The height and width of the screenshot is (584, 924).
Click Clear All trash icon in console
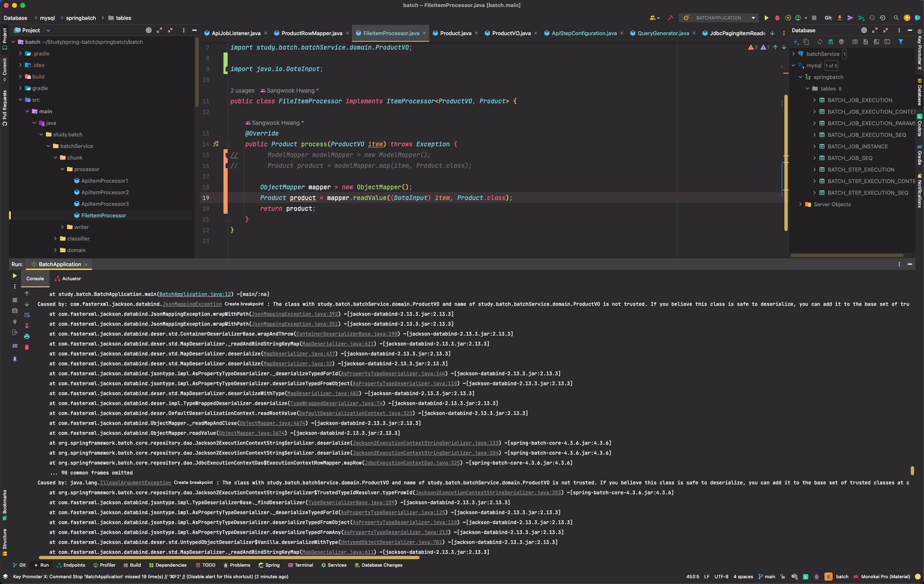tap(27, 347)
